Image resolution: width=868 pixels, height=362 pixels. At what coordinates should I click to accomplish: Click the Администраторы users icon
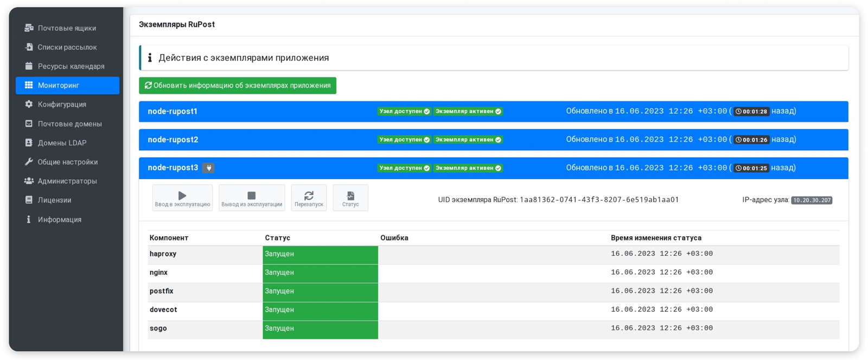point(29,181)
